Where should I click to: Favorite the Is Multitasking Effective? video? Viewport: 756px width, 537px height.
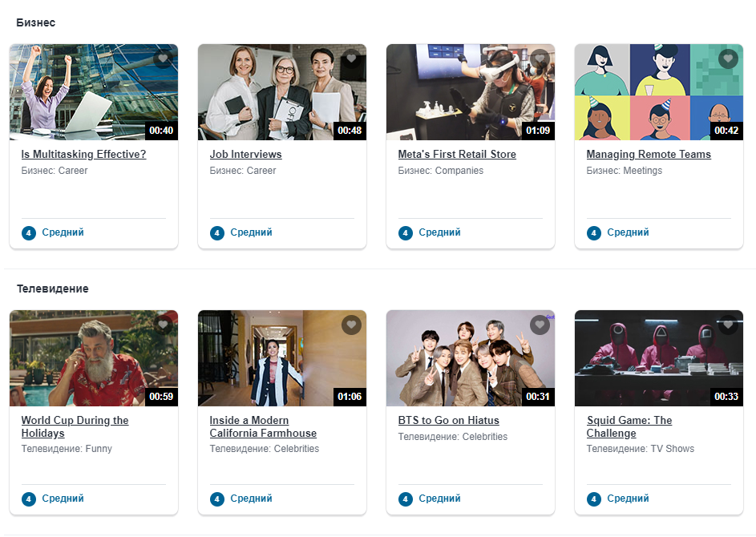pyautogui.click(x=163, y=59)
